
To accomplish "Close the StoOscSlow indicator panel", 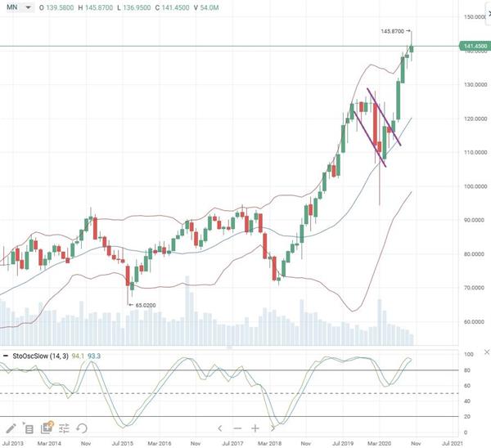I will (487, 352).
